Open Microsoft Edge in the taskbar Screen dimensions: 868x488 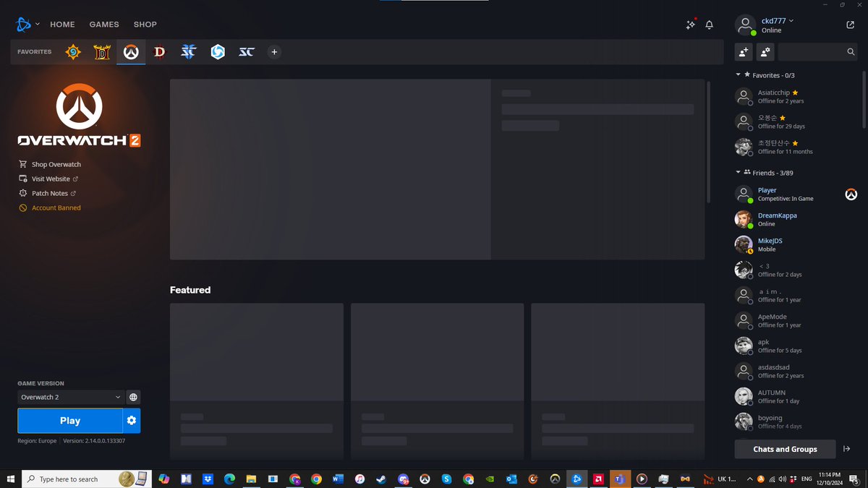229,479
